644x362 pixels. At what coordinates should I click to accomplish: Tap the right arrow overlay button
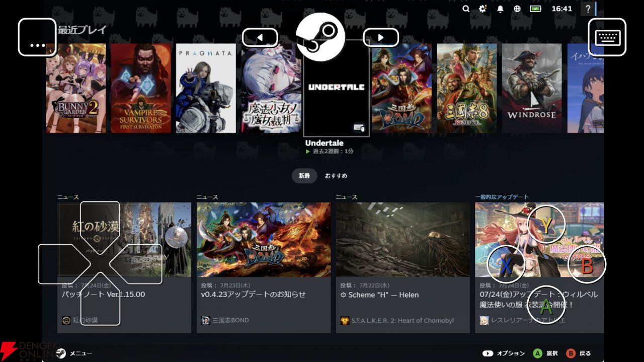pos(381,37)
